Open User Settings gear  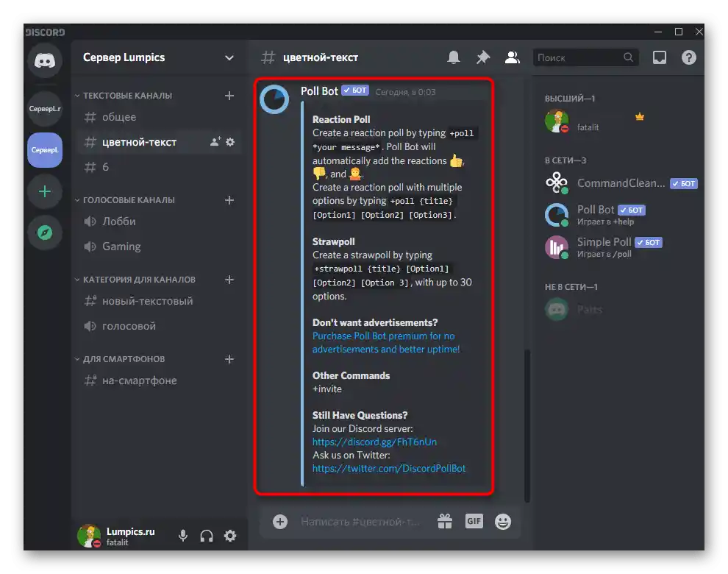pyautogui.click(x=230, y=536)
